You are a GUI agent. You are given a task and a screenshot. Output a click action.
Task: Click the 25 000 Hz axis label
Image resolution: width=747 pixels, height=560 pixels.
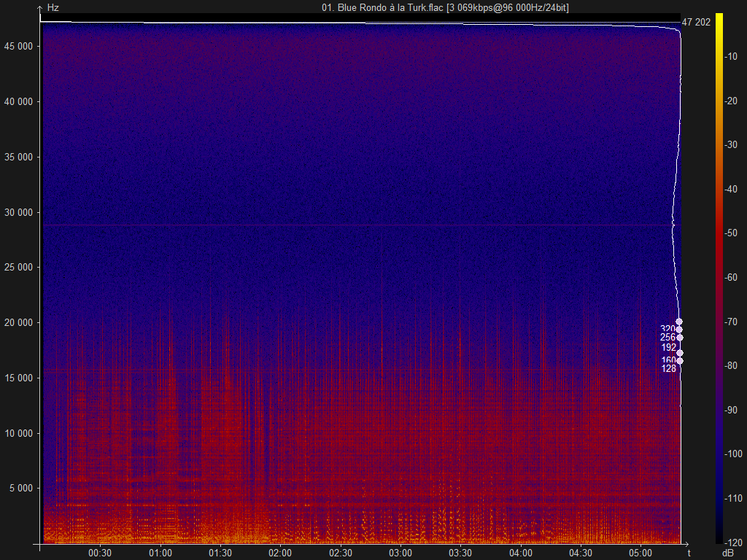point(18,267)
